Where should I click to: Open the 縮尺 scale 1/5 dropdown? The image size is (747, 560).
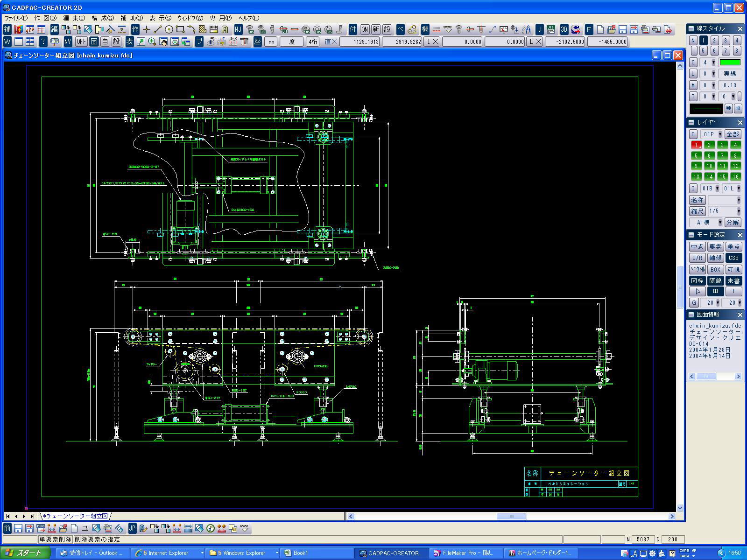tap(724, 211)
